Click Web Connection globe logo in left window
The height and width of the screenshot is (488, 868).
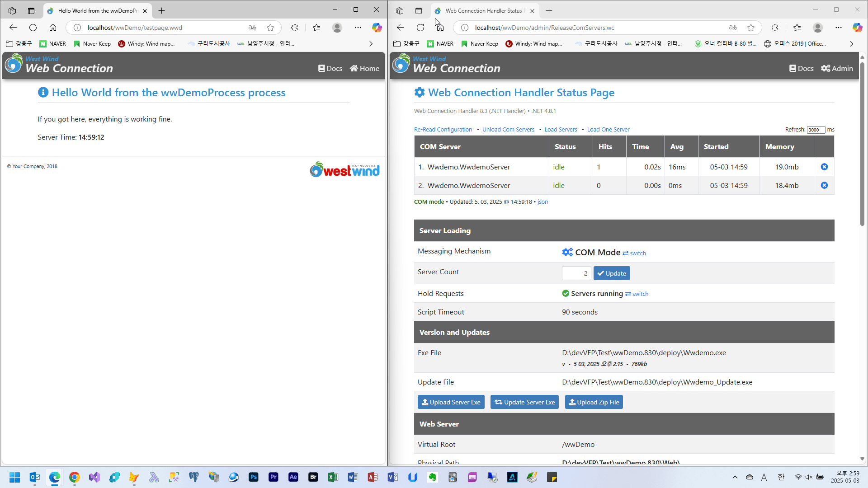[14, 63]
